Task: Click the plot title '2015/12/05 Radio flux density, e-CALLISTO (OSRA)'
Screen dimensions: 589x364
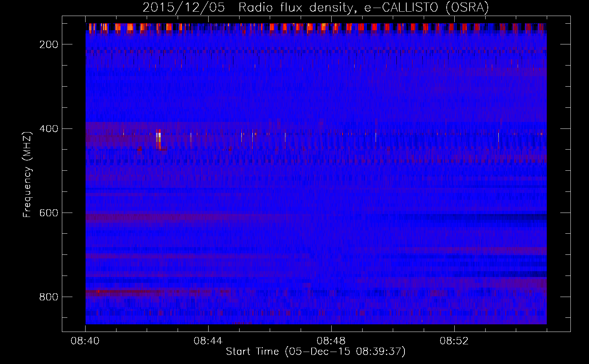Action: click(316, 8)
